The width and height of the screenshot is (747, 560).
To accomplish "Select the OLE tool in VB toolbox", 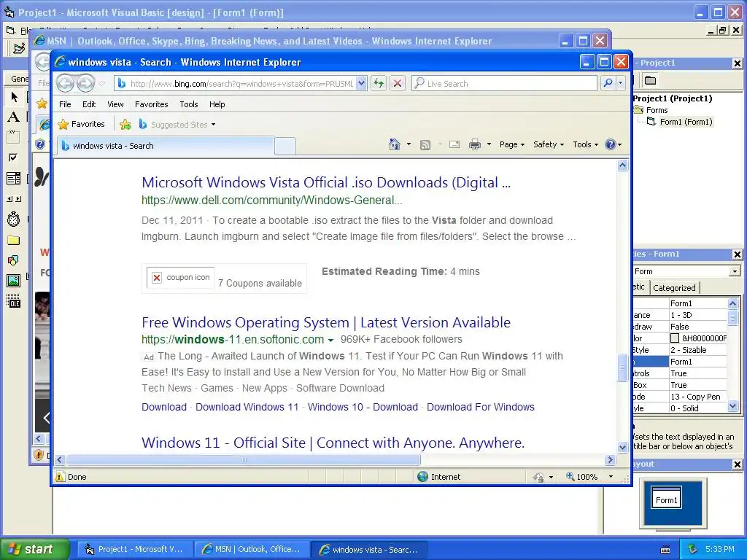I will (14, 301).
